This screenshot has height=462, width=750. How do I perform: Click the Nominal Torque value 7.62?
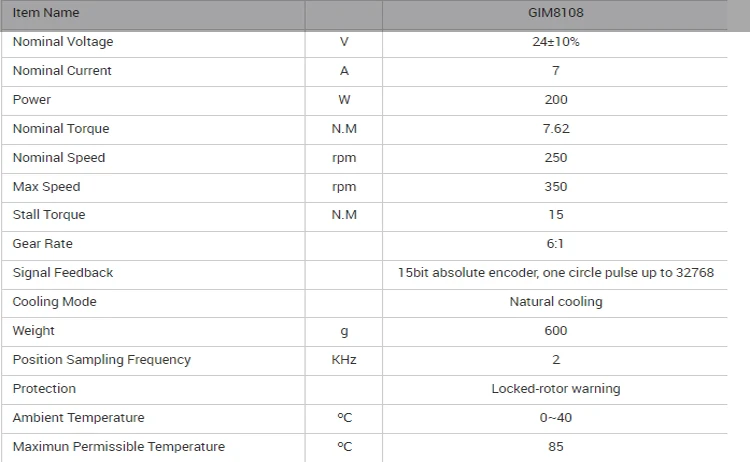click(x=555, y=129)
